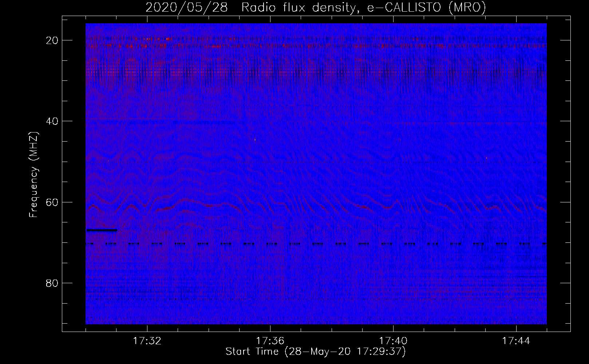Click the solid black bar near 67 MHz

(102, 230)
